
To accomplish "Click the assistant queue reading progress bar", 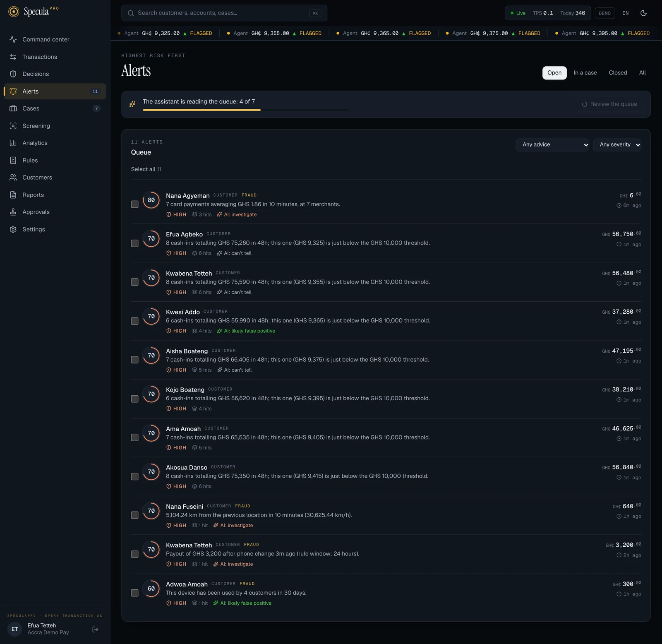I will click(x=246, y=110).
